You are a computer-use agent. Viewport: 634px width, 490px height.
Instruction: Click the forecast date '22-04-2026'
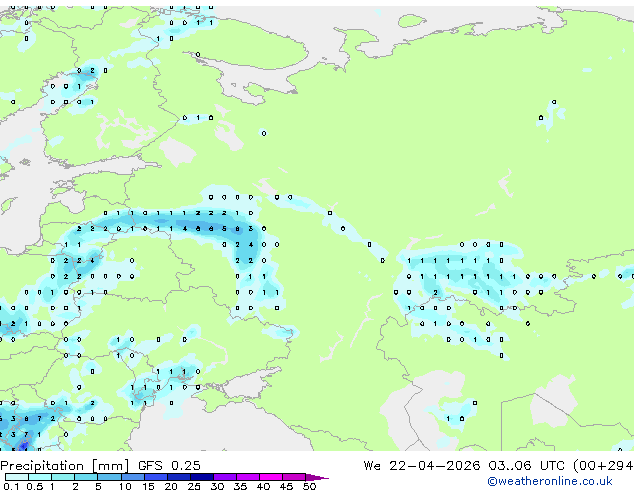tap(435, 466)
